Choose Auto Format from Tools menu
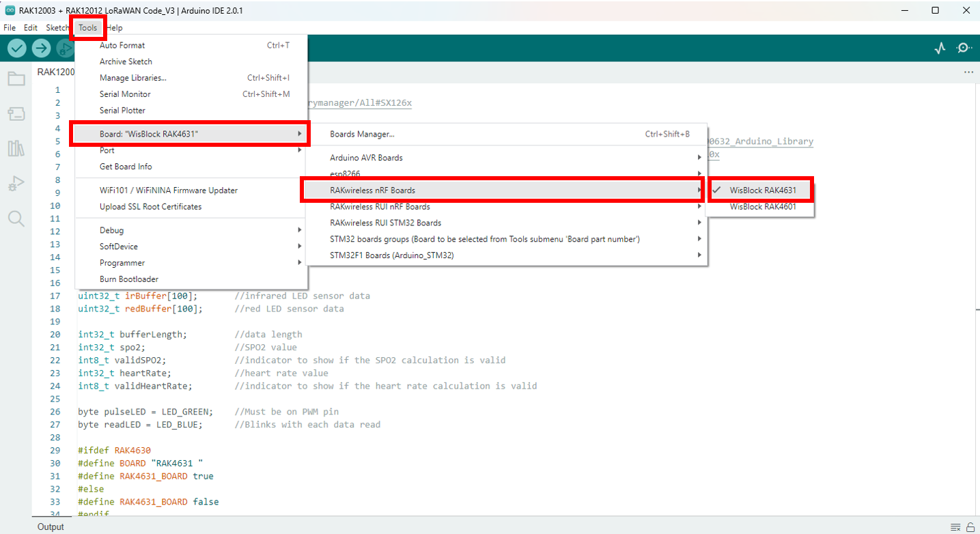The image size is (980, 534). coord(191,45)
